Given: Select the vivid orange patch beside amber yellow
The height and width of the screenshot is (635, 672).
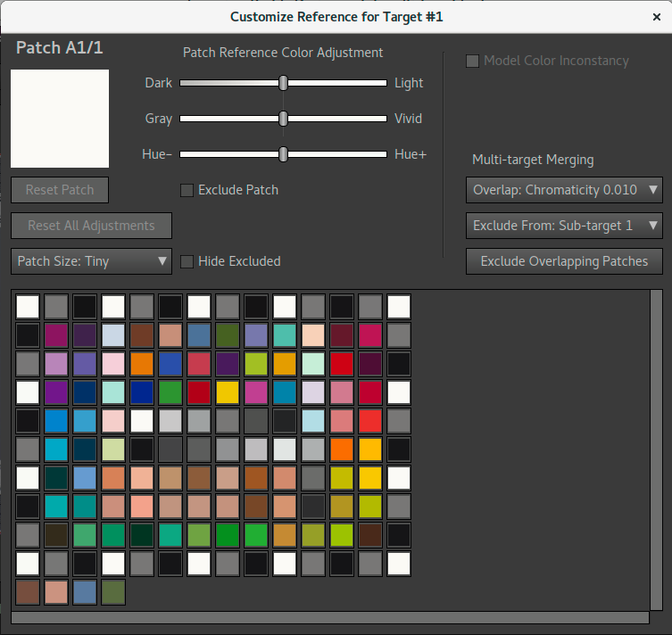Looking at the screenshot, I should point(342,449).
